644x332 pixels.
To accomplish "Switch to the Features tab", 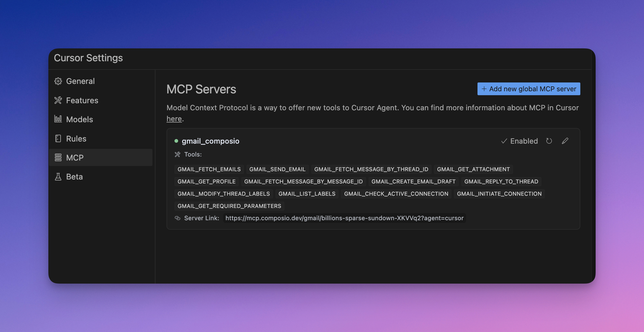I will pos(82,100).
